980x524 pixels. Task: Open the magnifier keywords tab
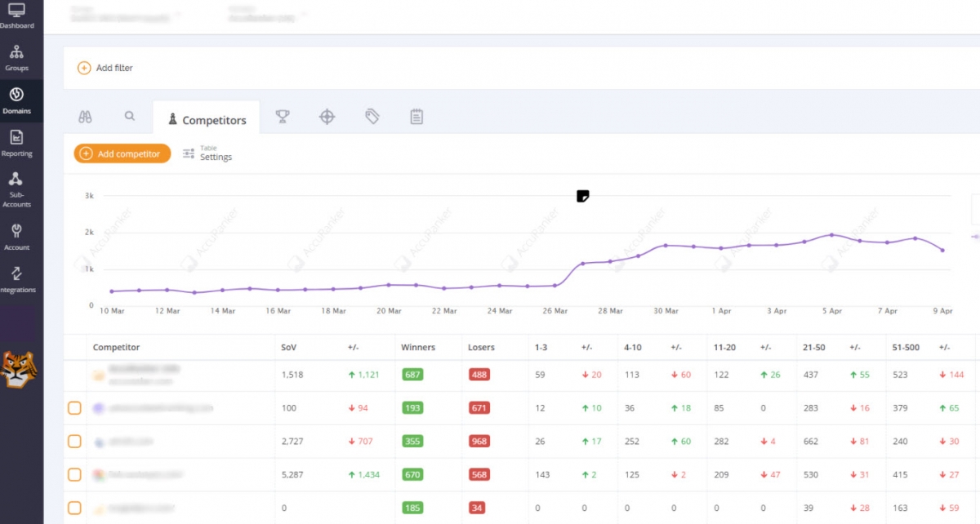click(130, 117)
